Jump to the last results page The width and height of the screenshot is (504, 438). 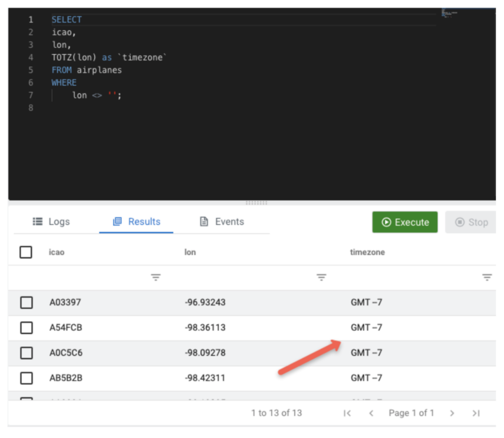point(475,413)
